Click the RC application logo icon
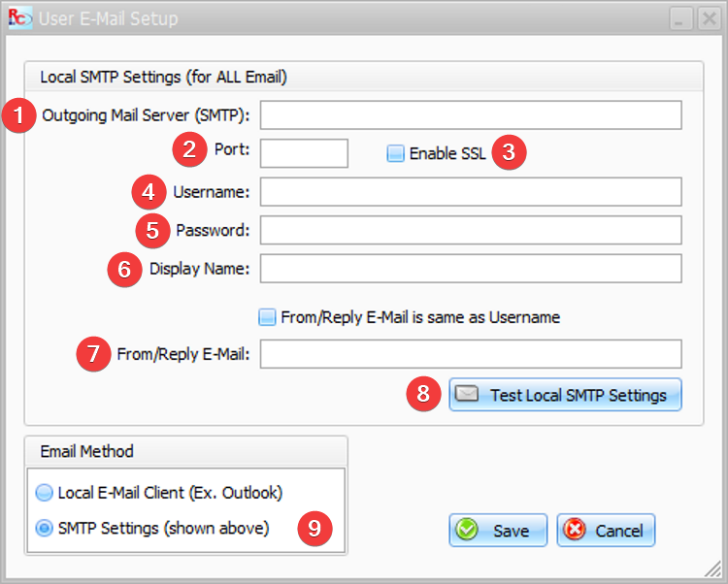The width and height of the screenshot is (728, 584). click(20, 18)
